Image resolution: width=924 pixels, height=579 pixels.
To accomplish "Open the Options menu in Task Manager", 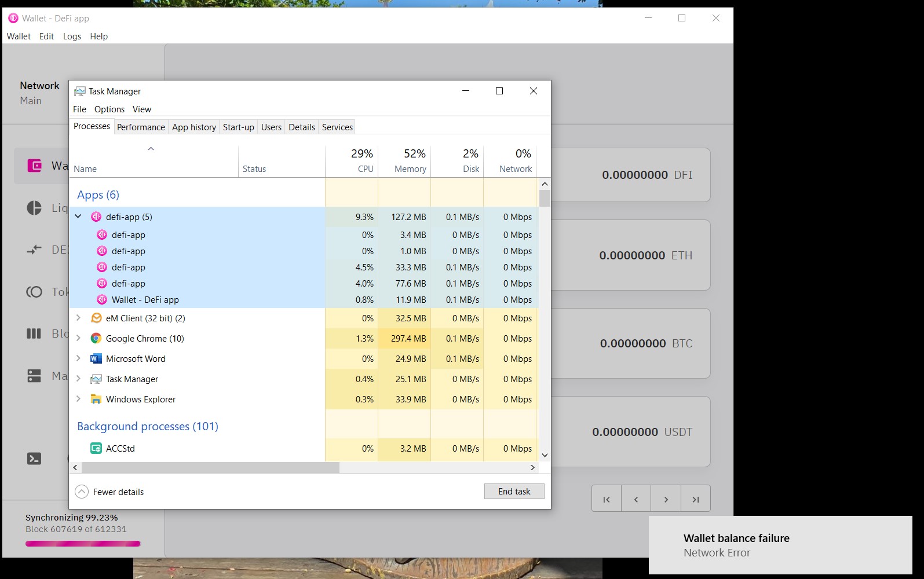I will (109, 109).
